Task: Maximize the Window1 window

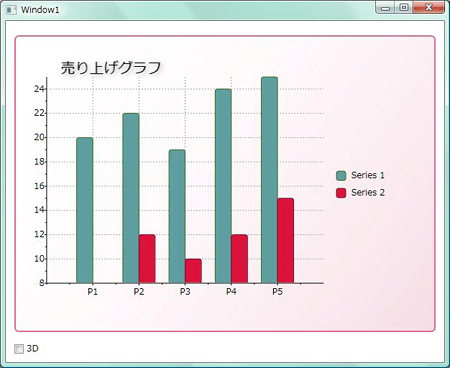Action: 404,8
